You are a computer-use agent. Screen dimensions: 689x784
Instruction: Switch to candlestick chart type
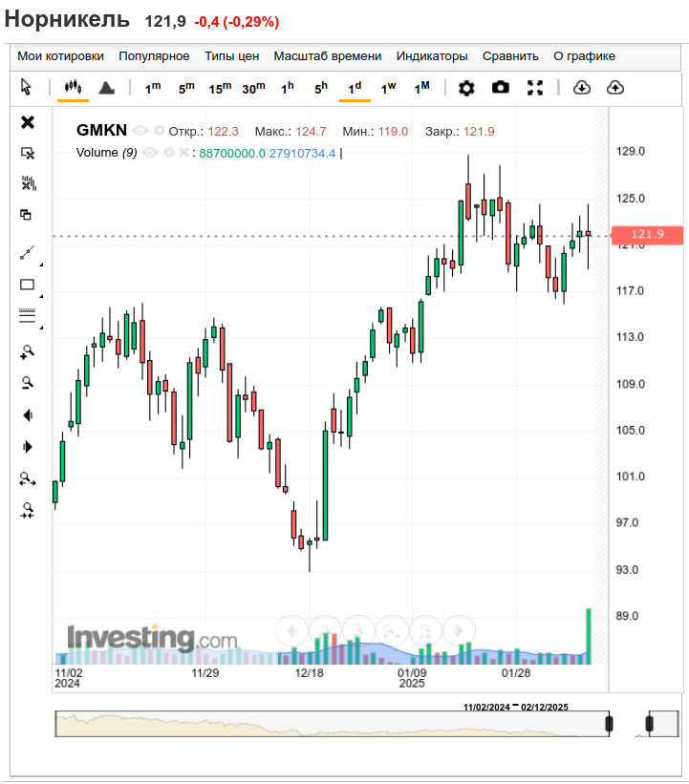coord(73,87)
